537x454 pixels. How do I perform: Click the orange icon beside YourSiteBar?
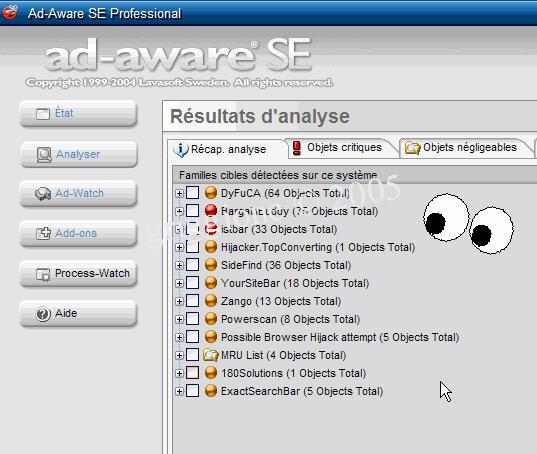coord(211,283)
